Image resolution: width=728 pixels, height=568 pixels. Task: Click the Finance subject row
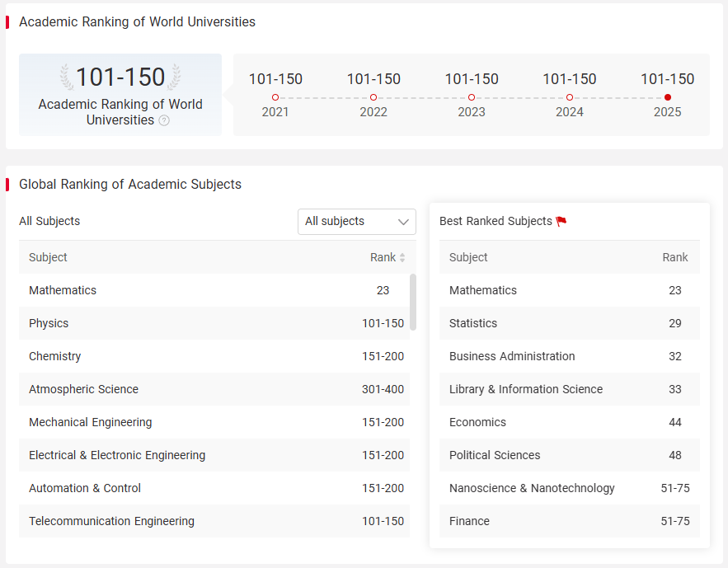pyautogui.click(x=569, y=521)
